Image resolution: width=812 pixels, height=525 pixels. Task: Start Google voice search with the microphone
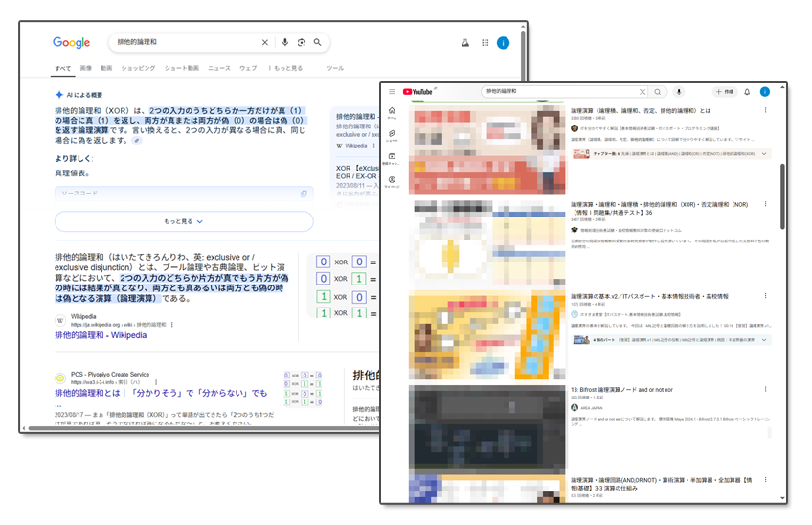(x=284, y=42)
